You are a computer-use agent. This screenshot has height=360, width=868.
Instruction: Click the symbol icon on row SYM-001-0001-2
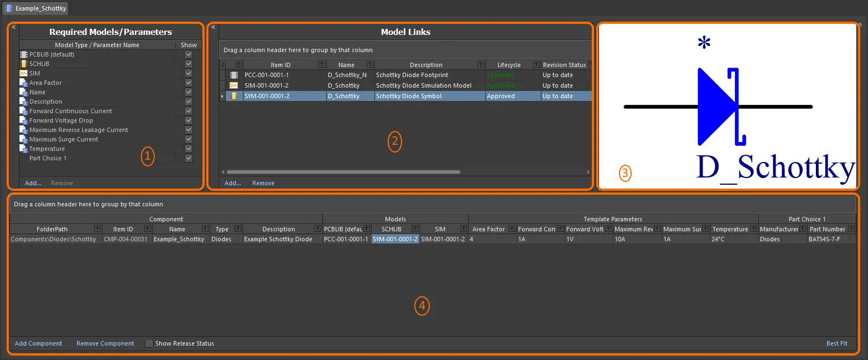point(233,95)
